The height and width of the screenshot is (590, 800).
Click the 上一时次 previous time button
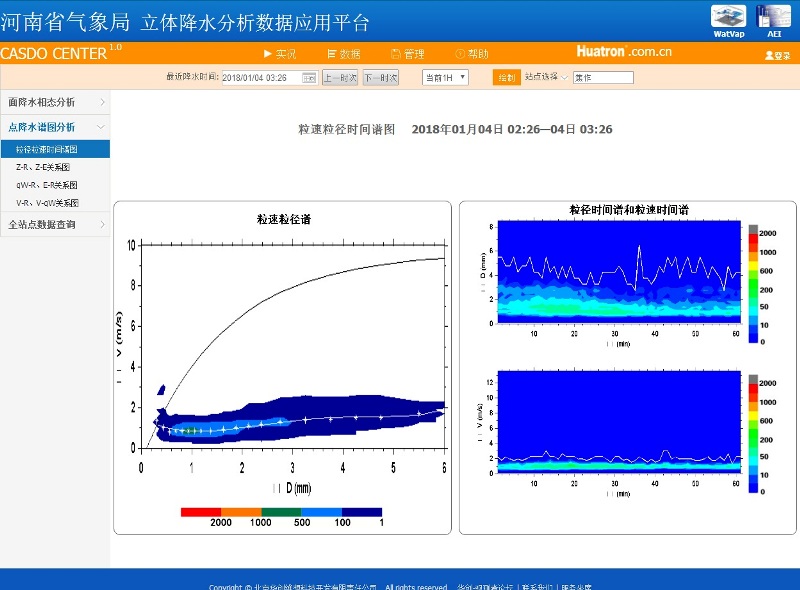(x=339, y=77)
